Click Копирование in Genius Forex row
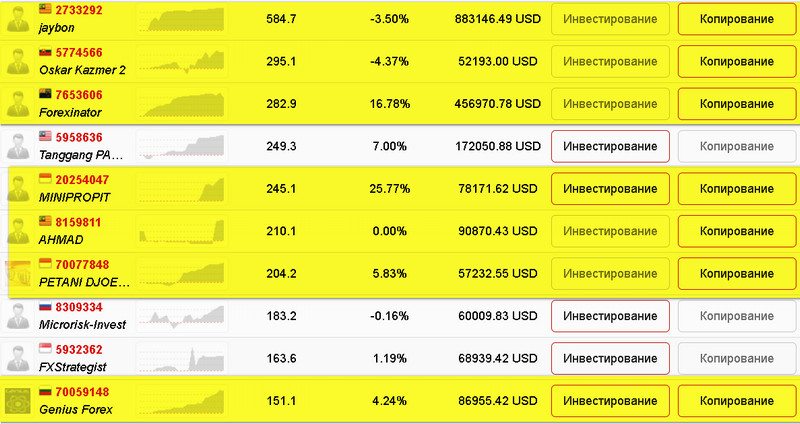800x424 pixels. 737,401
